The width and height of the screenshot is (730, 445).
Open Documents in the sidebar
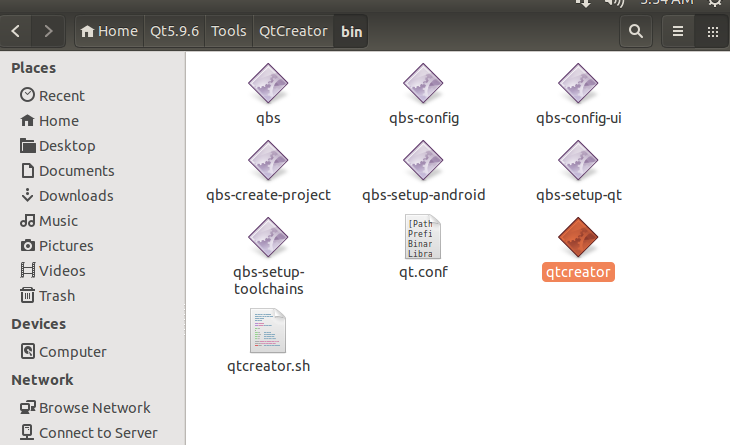68,171
